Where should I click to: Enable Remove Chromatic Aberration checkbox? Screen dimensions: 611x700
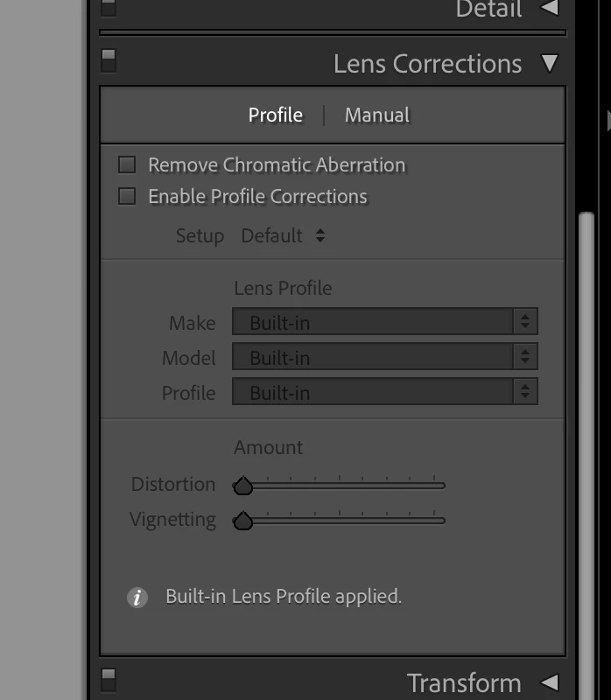[x=127, y=164]
